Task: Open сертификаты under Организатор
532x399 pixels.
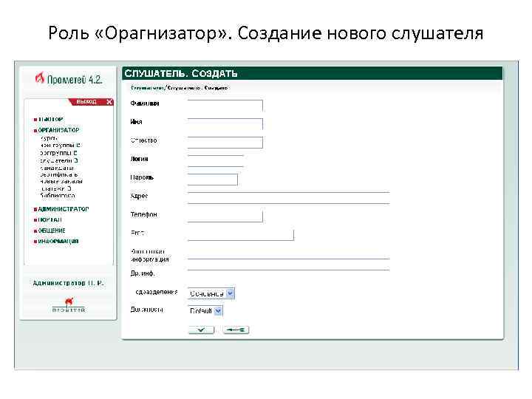Action: [x=59, y=174]
